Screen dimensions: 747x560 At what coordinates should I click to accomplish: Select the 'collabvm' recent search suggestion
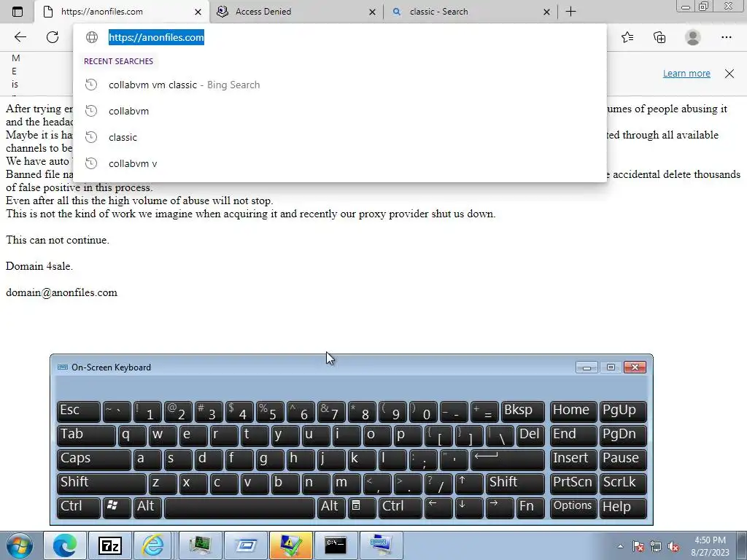[x=340, y=111]
